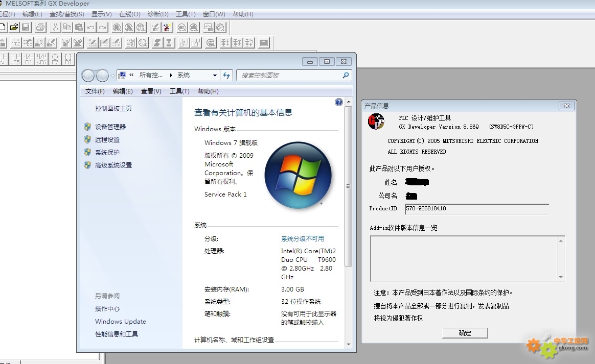Open 设备管理器 link in sidebar
Image resolution: width=595 pixels, height=364 pixels.
tap(110, 127)
